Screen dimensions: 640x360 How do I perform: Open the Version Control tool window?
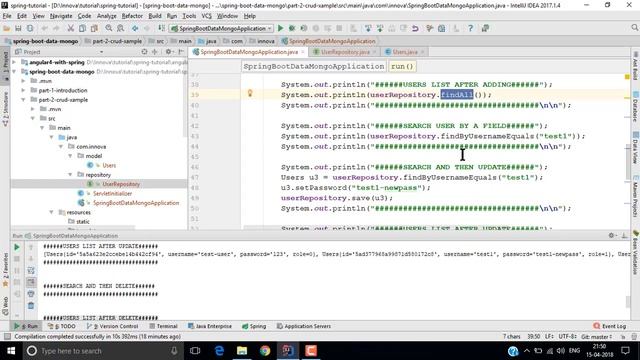pos(112,326)
